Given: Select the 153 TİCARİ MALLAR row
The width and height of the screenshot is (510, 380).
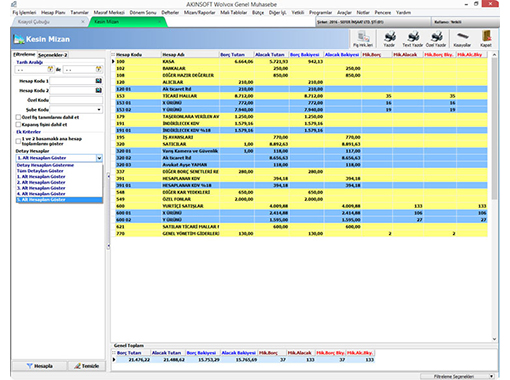Looking at the screenshot, I should [x=301, y=96].
